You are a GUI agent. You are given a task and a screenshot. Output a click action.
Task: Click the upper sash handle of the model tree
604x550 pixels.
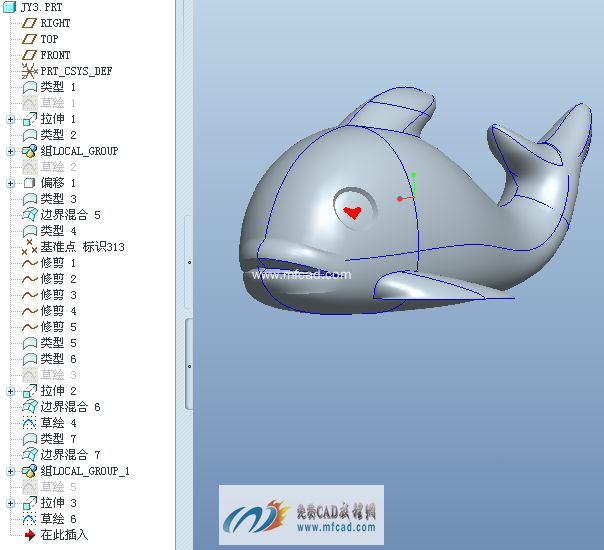click(x=189, y=262)
